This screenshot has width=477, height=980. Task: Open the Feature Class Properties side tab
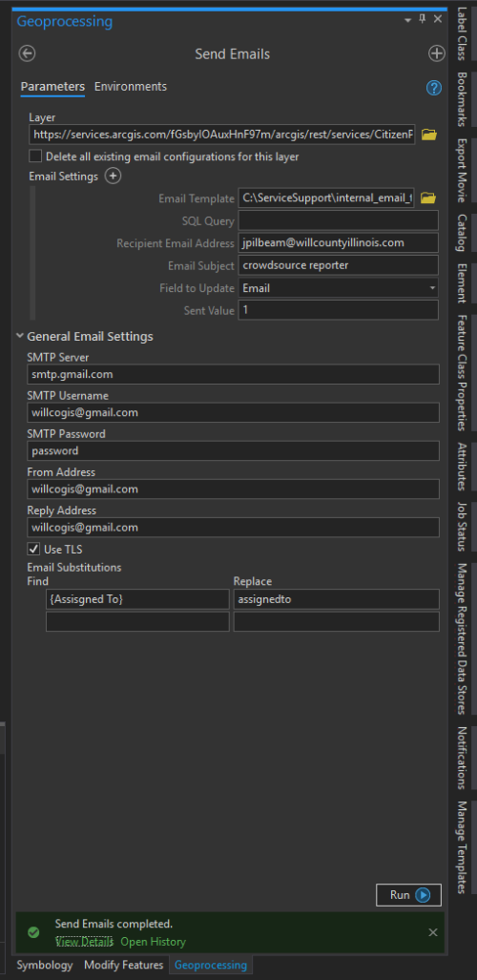462,372
